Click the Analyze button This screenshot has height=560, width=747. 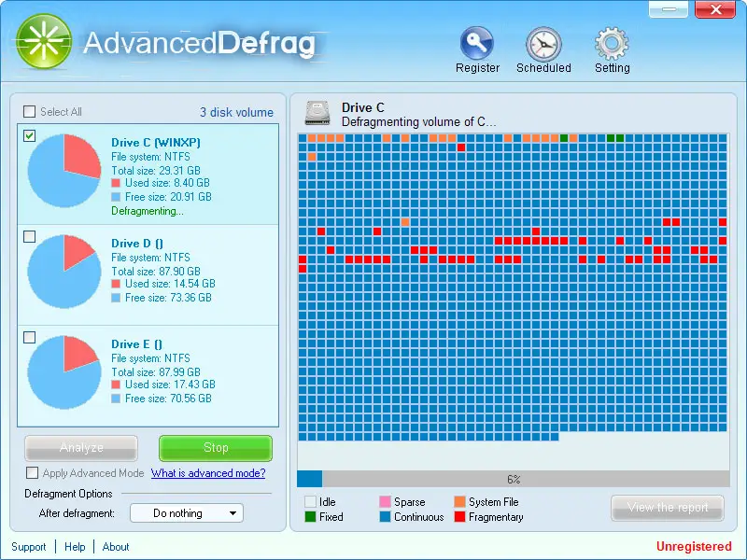tap(81, 448)
